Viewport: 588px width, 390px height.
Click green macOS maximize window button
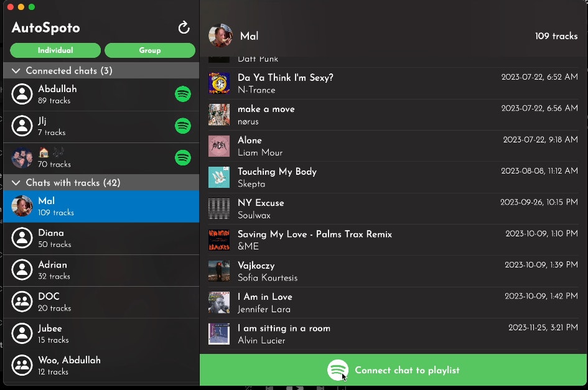pyautogui.click(x=32, y=7)
